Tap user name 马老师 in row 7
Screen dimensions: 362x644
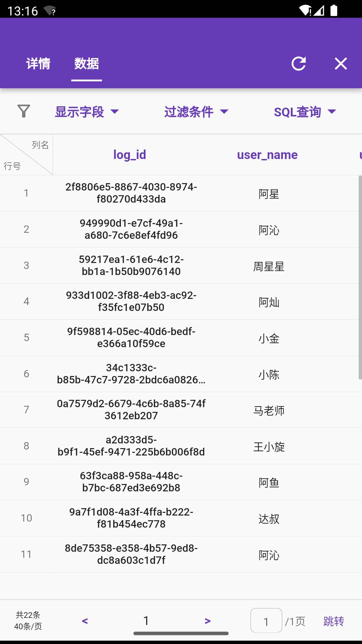[269, 410]
